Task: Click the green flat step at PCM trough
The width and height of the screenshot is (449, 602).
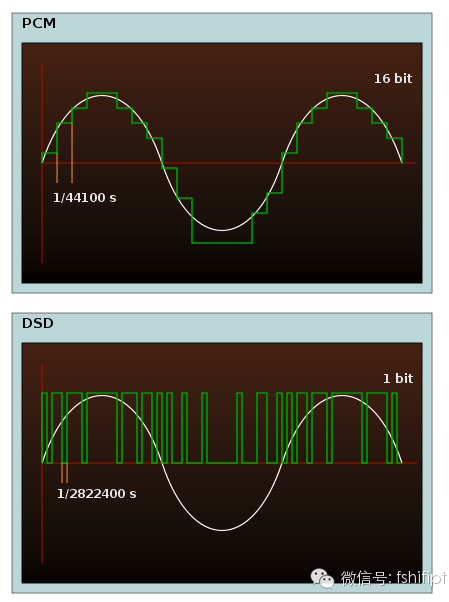Action: tap(222, 243)
